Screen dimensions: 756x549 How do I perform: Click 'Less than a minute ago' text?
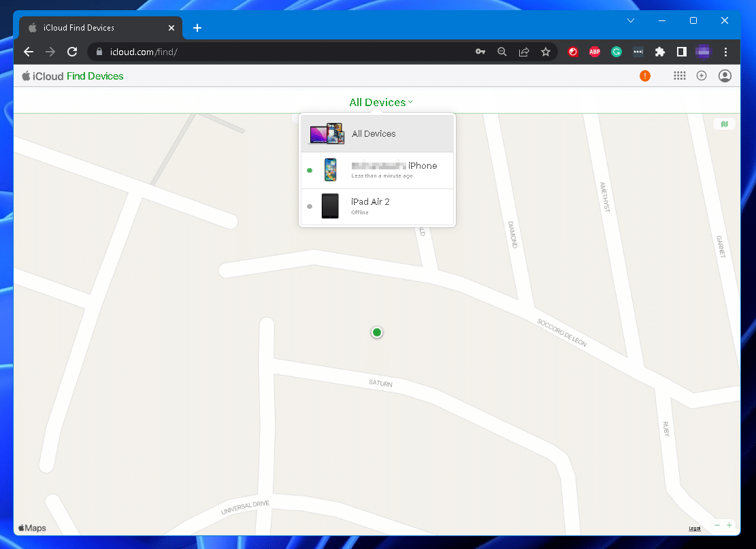tap(382, 176)
